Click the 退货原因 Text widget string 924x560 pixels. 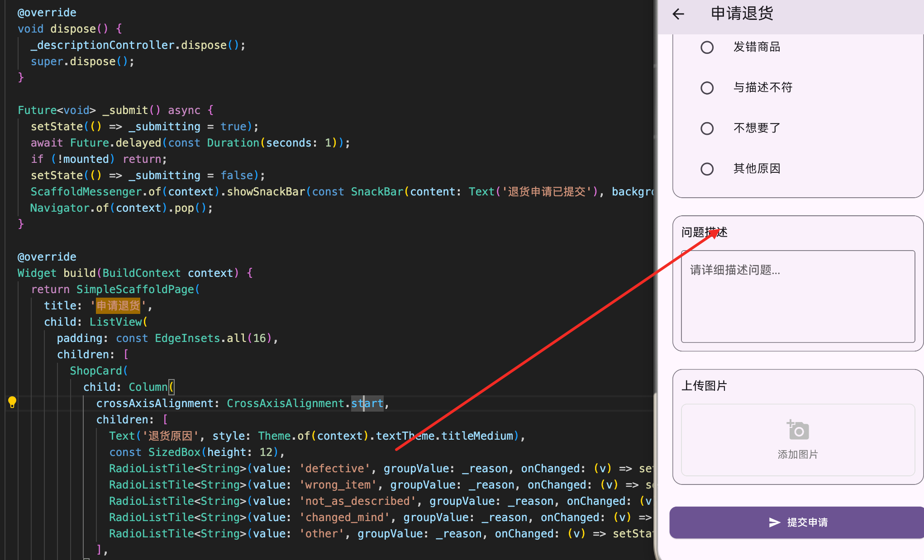tap(170, 436)
